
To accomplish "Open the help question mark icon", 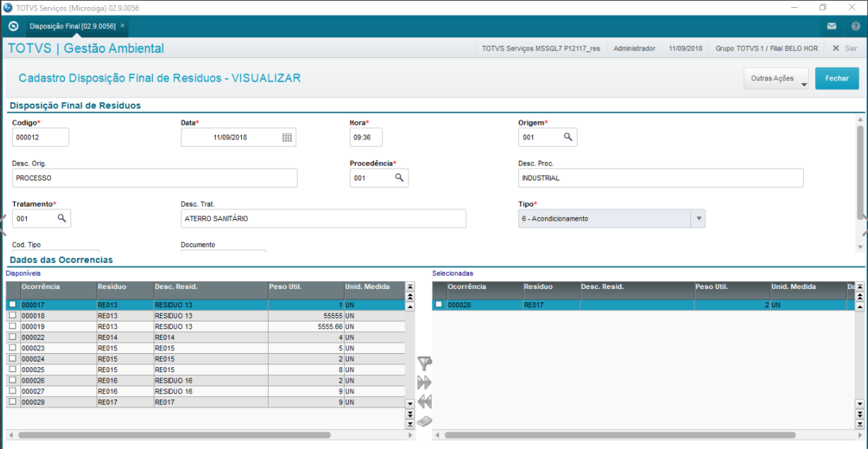I will [x=855, y=26].
